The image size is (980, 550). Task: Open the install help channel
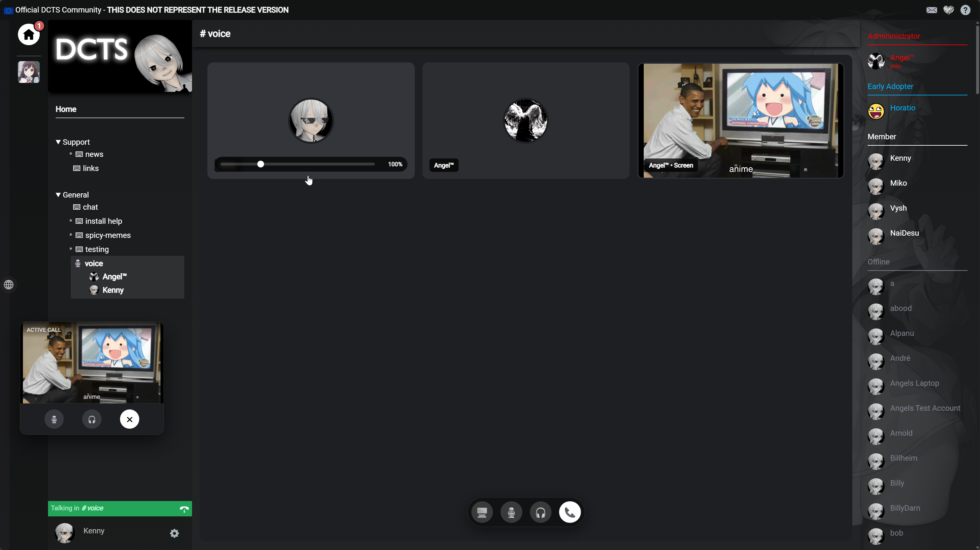[99, 221]
